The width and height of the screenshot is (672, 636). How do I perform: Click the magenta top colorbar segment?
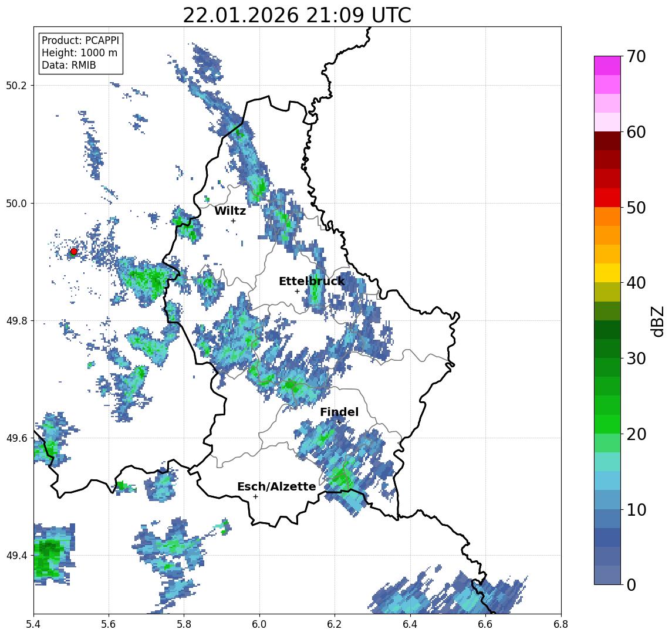(607, 66)
